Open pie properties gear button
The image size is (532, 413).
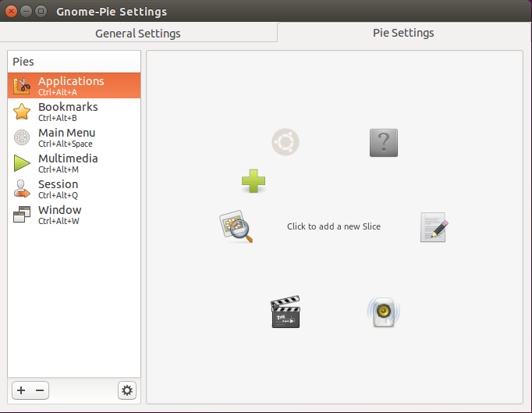click(127, 390)
